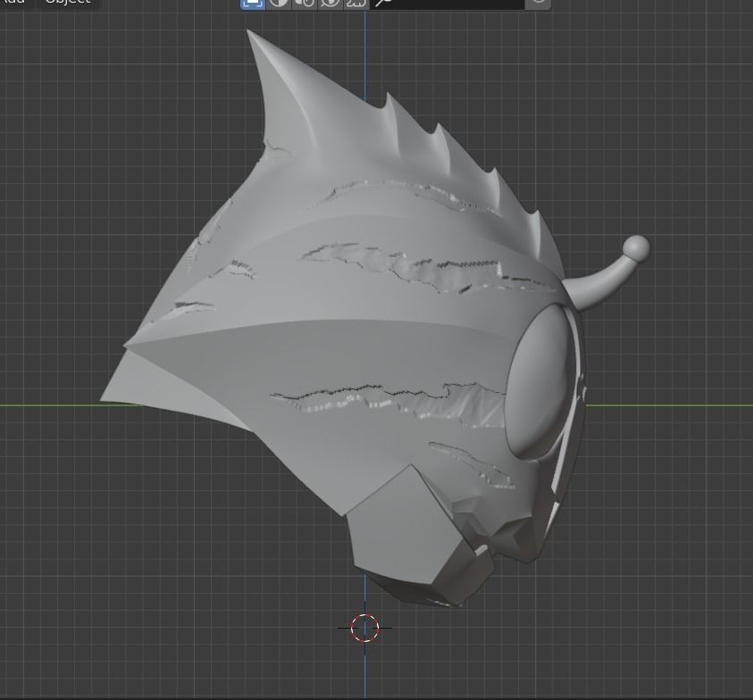753x700 pixels.
Task: Click the highlighted blue header toggle icon
Action: pos(253,4)
